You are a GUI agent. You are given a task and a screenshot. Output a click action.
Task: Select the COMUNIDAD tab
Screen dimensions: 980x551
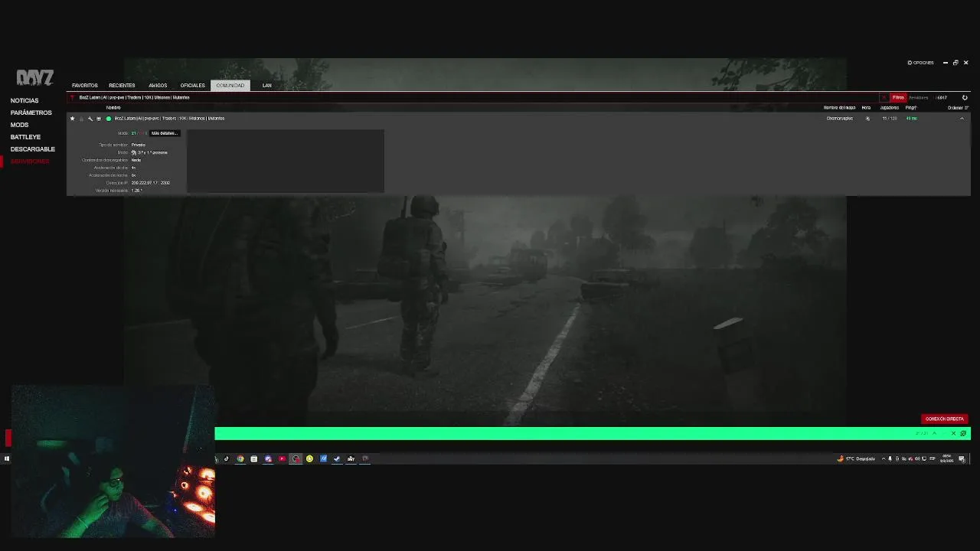pos(230,86)
